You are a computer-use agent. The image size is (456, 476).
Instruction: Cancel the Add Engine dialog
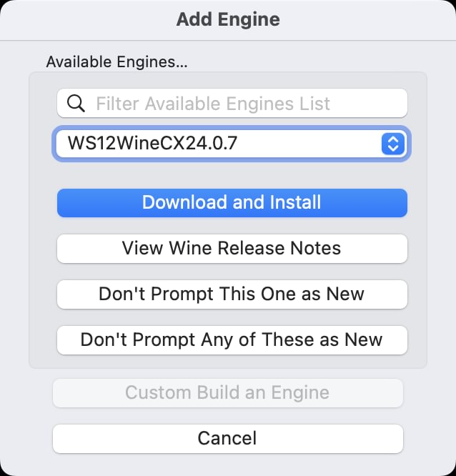227,438
